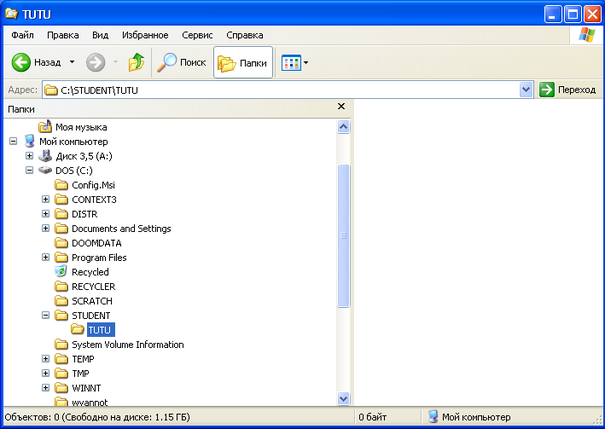Click the STUDENT folder icon
The height and width of the screenshot is (429, 605).
(x=61, y=316)
